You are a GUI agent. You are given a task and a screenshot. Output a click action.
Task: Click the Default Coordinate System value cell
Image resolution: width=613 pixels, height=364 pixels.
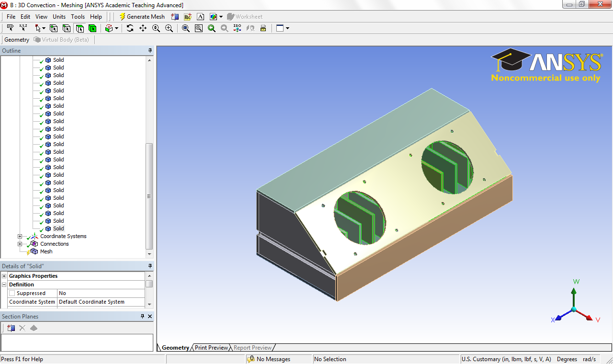(101, 302)
